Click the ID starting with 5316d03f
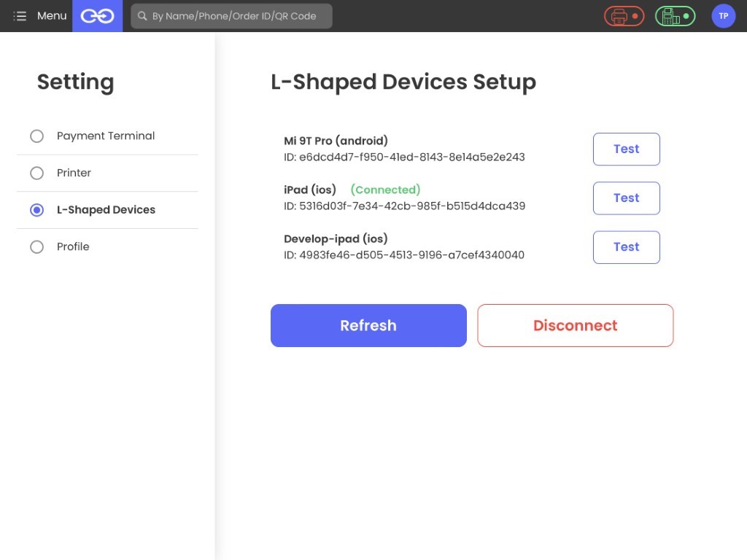The image size is (747, 560). point(404,206)
